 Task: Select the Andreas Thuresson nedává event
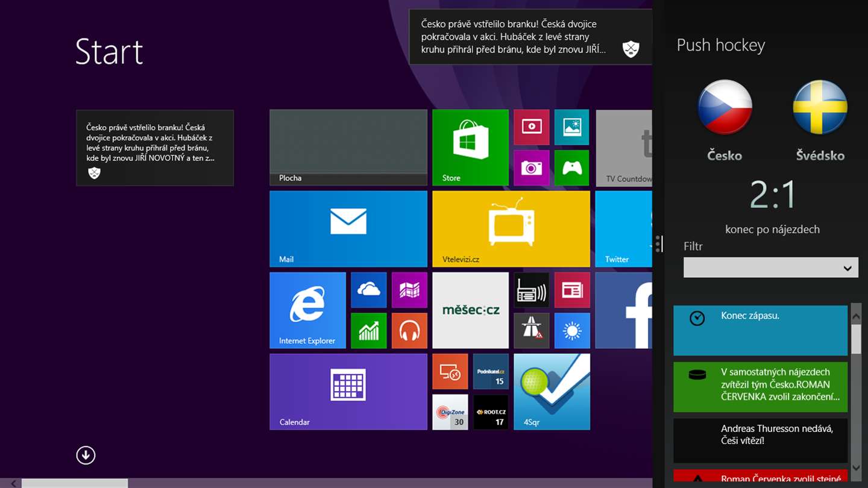pyautogui.click(x=761, y=440)
